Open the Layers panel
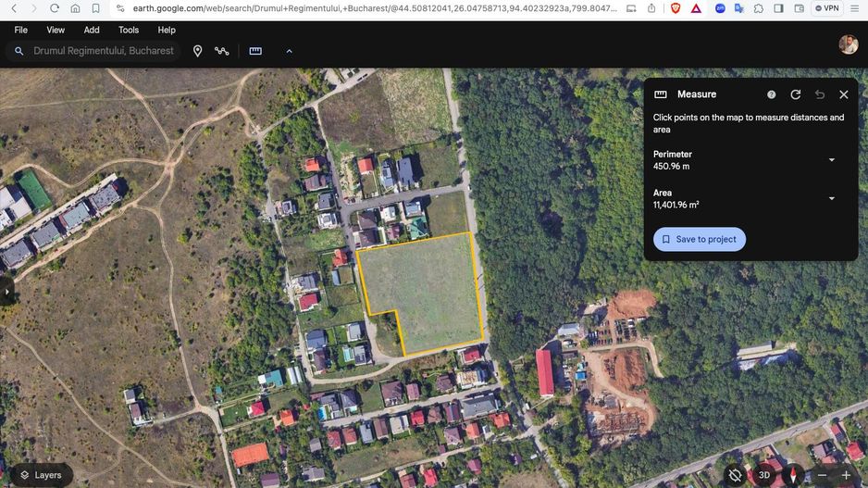 pyautogui.click(x=41, y=475)
